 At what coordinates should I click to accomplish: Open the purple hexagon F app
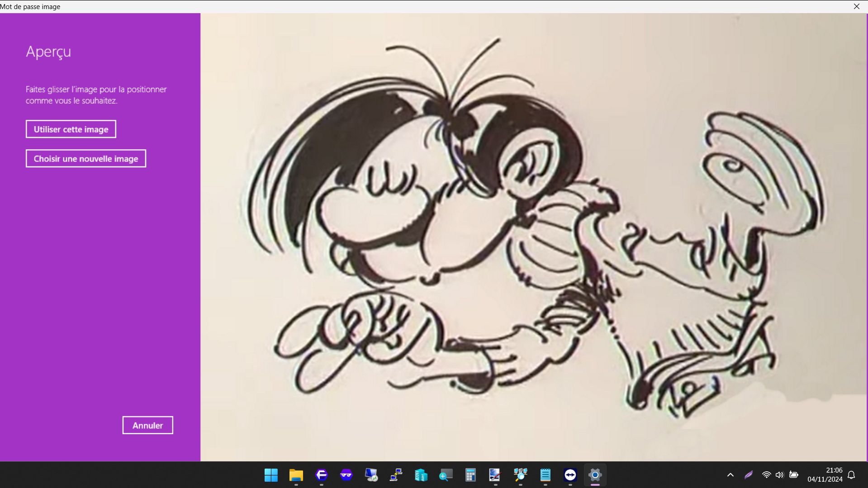click(322, 475)
